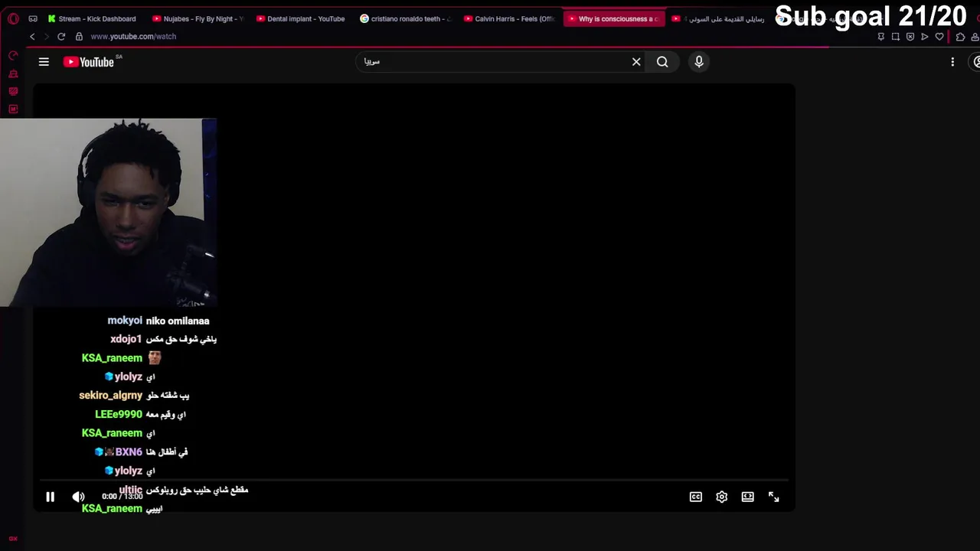Click the 0:00 / 13:00 time display

point(122,497)
